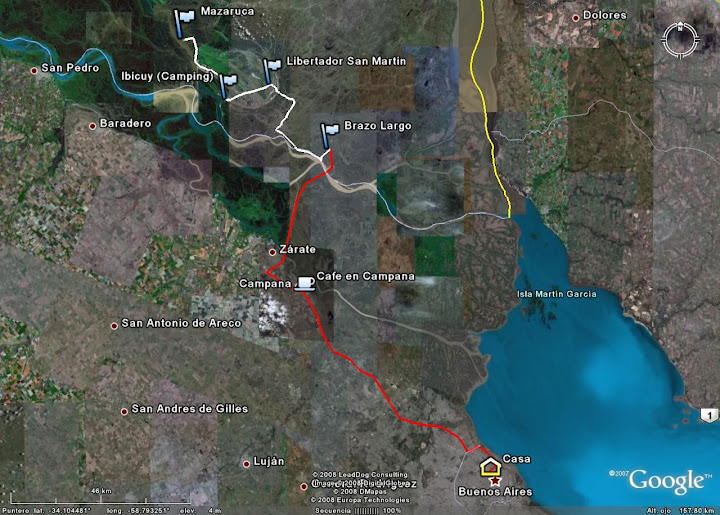The width and height of the screenshot is (720, 515).
Task: Select the Libertador San Martin label
Action: point(346,61)
